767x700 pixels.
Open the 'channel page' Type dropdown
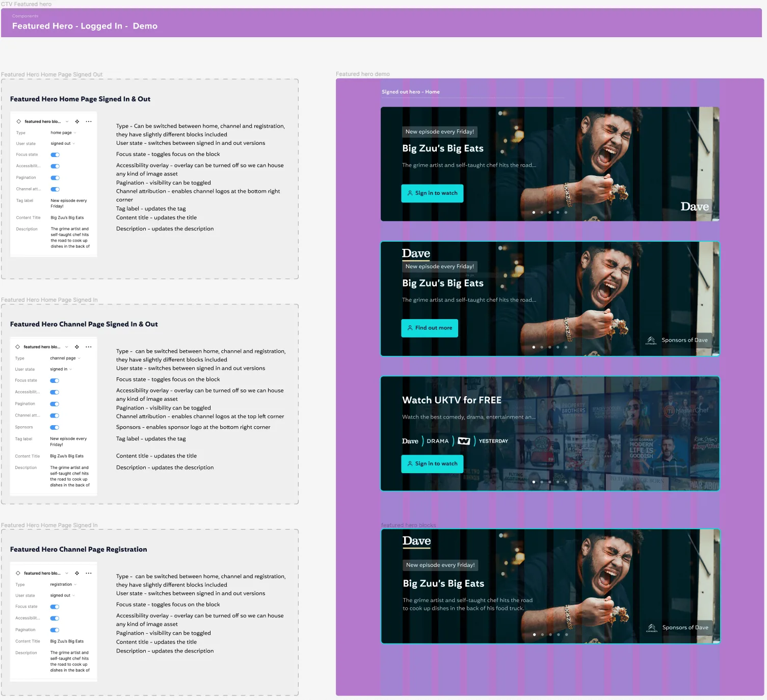(x=65, y=358)
